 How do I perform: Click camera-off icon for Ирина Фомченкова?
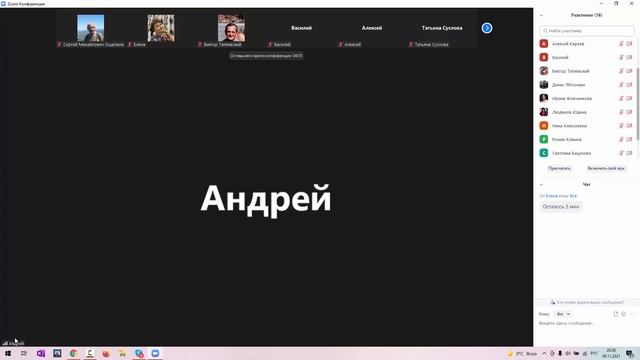pos(629,98)
